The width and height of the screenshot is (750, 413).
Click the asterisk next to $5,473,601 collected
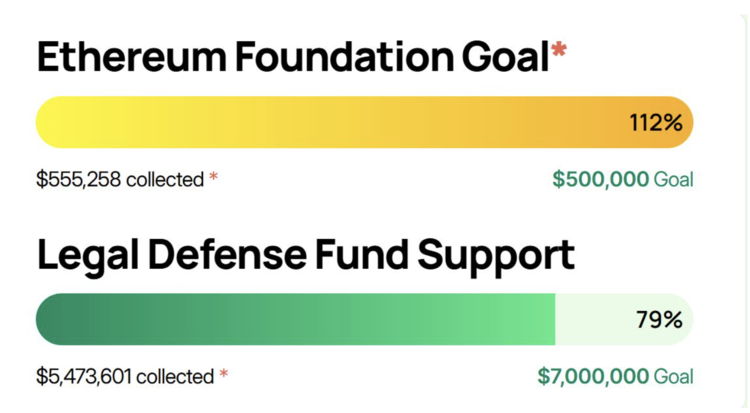coord(223,374)
